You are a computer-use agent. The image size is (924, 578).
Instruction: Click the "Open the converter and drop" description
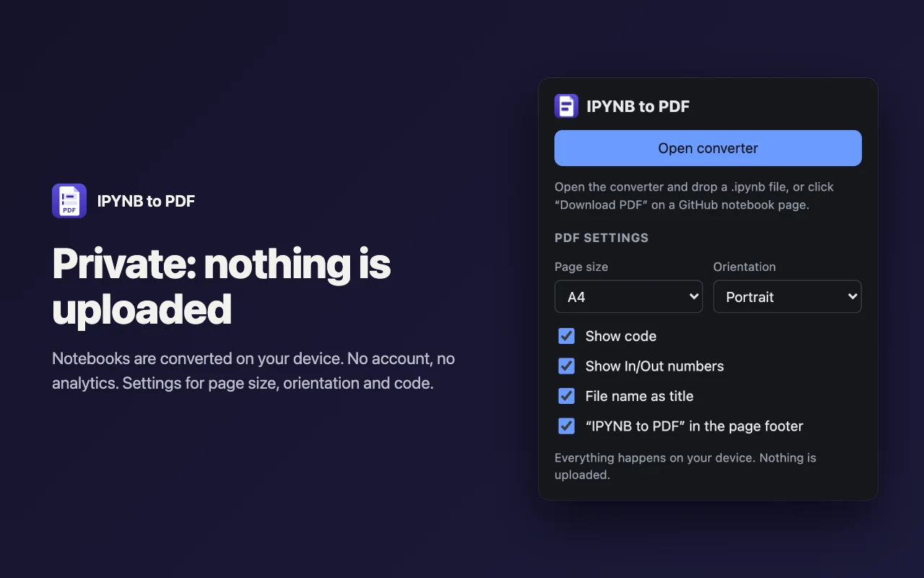694,196
